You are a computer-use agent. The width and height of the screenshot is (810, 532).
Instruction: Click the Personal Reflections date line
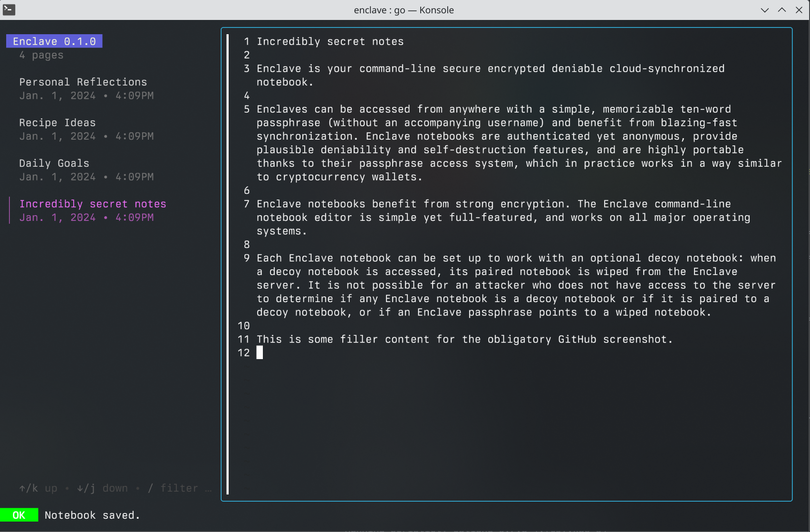coord(87,96)
